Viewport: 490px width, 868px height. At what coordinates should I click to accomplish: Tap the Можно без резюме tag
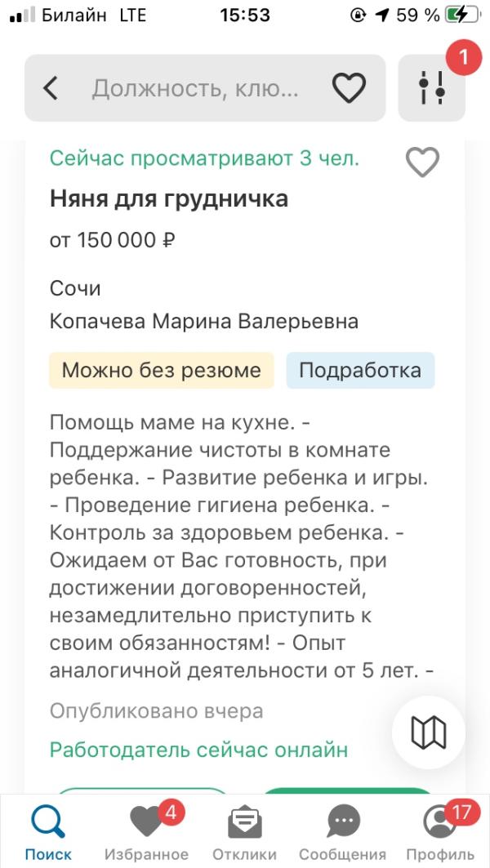click(161, 370)
